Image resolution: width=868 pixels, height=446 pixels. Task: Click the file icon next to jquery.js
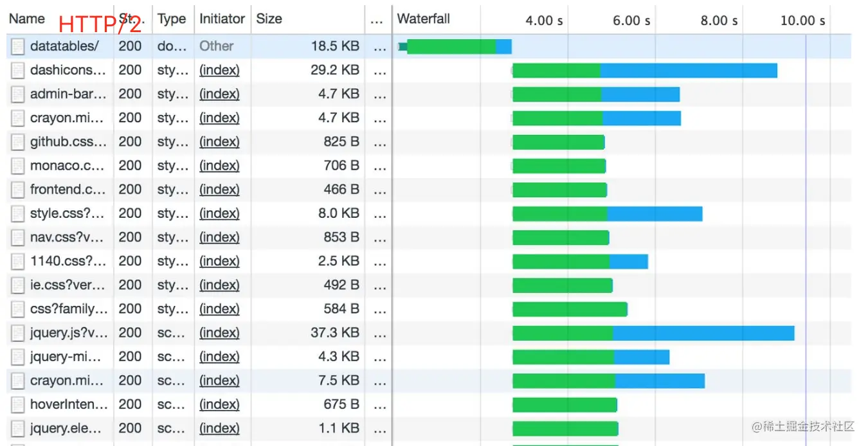point(18,333)
